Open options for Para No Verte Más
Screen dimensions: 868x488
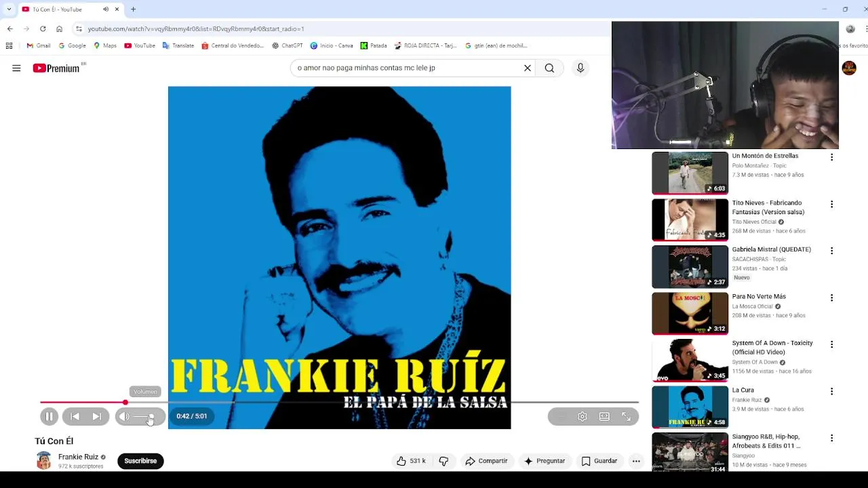pyautogui.click(x=831, y=298)
